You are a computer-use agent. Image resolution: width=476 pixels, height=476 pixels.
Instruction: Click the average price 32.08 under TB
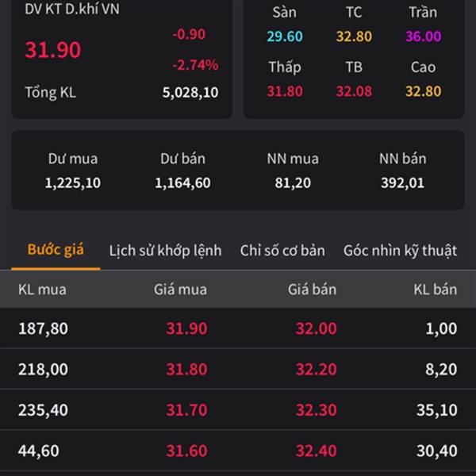pyautogui.click(x=354, y=91)
